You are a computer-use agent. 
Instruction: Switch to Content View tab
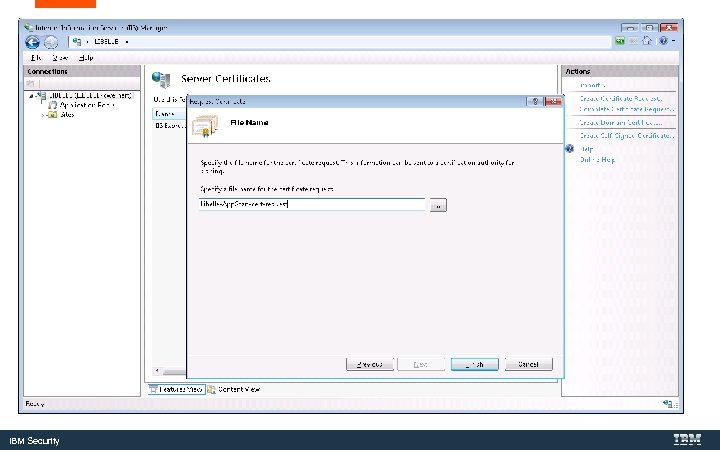pos(234,389)
